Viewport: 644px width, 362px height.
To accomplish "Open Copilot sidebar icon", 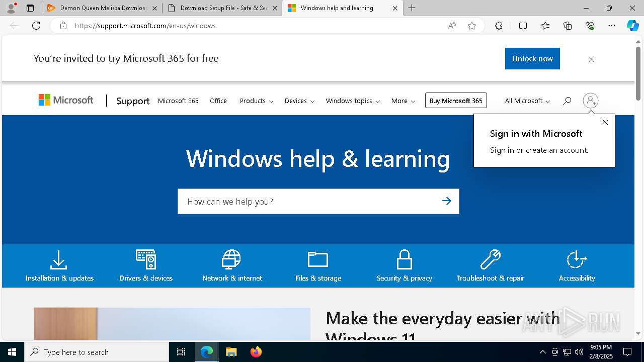I will (632, 26).
